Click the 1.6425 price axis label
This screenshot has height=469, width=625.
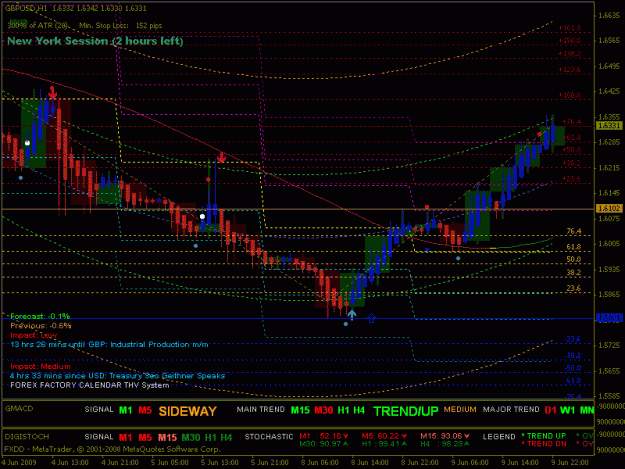pos(609,92)
